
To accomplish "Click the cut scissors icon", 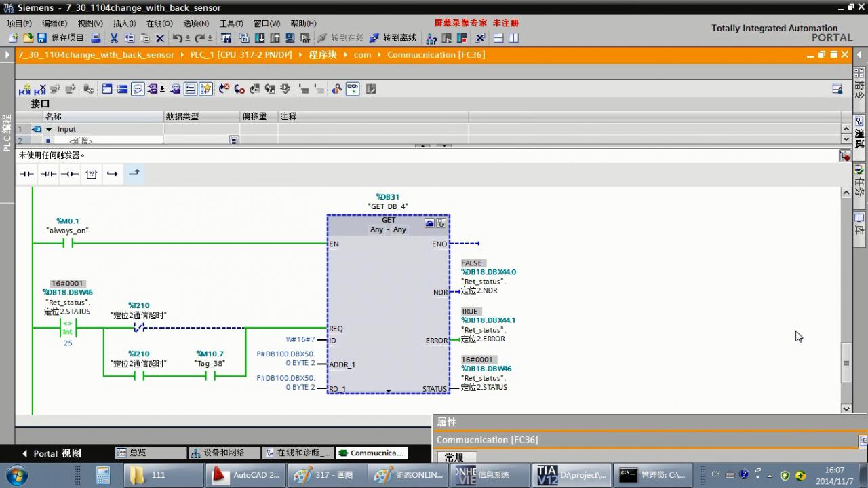I will 114,38.
